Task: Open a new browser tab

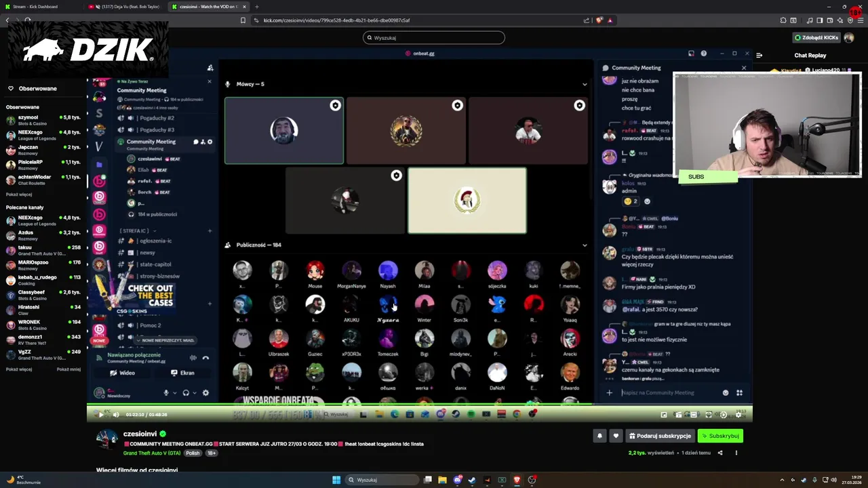Action: coord(256,7)
